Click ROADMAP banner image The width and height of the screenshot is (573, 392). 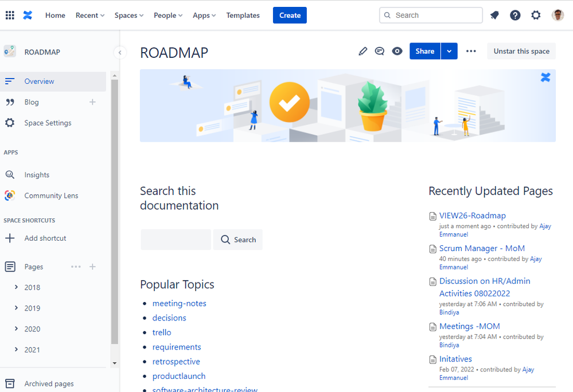[x=348, y=105]
